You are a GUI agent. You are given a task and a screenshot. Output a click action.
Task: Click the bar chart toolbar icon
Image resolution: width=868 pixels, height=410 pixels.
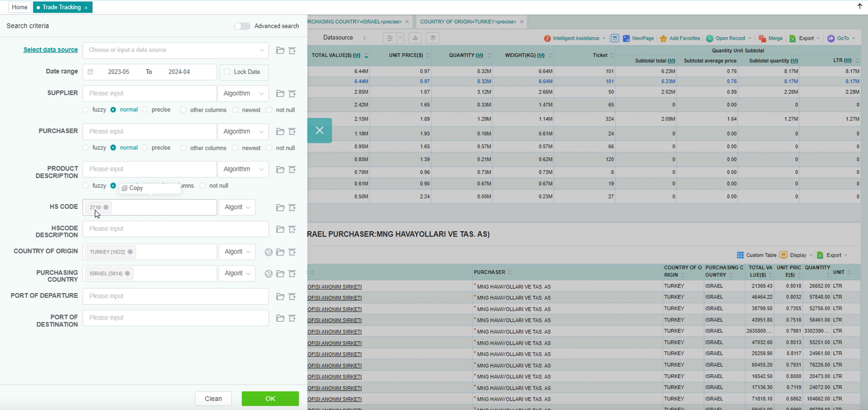coord(415,38)
